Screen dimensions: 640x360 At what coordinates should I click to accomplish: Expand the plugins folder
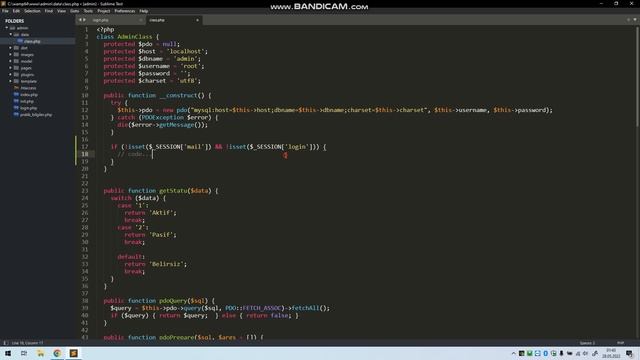pos(11,74)
